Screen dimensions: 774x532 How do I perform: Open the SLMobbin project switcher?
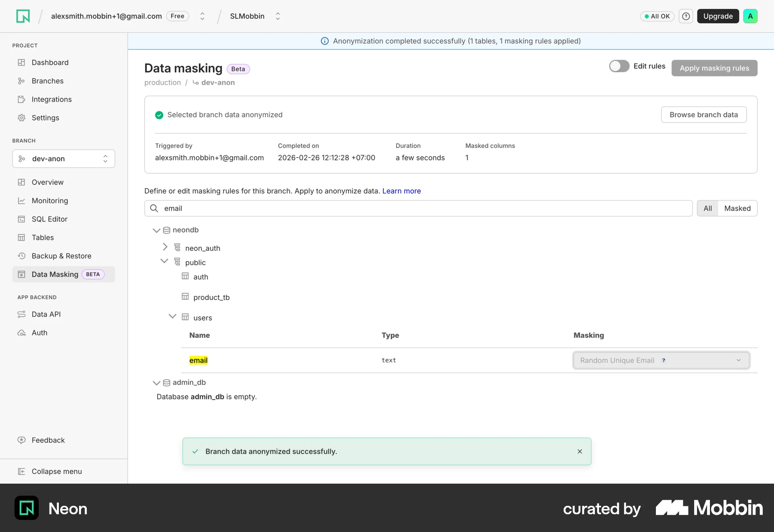pyautogui.click(x=278, y=16)
